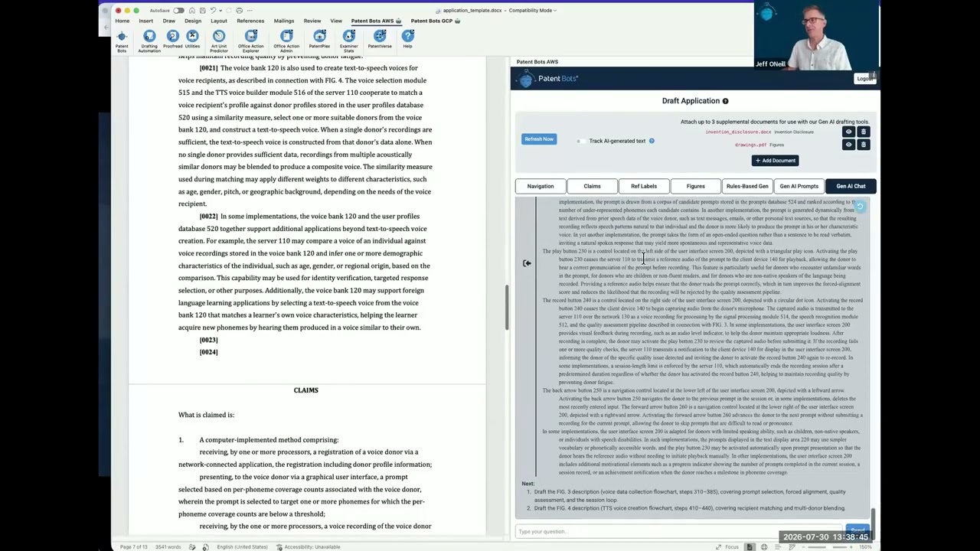Open the Review ribbon tab

(312, 21)
